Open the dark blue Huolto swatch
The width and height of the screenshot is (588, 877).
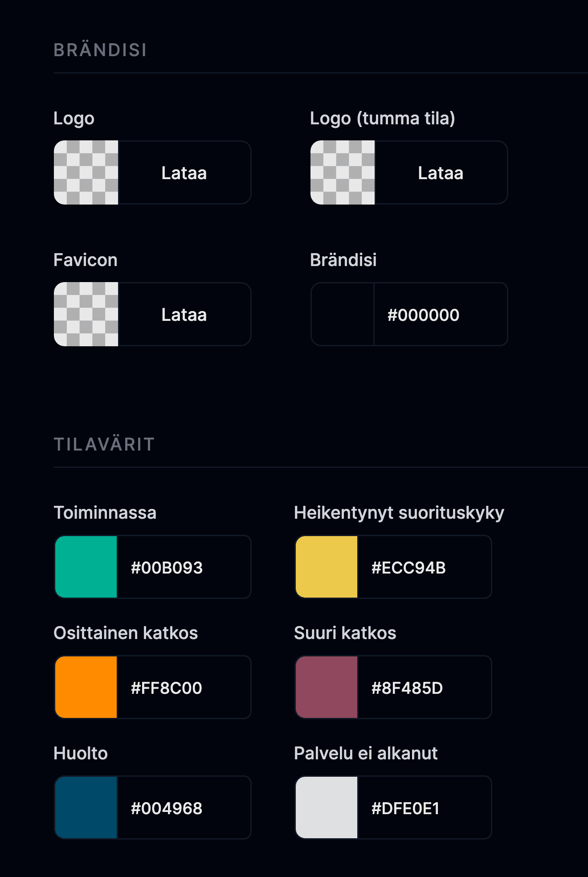[86, 807]
